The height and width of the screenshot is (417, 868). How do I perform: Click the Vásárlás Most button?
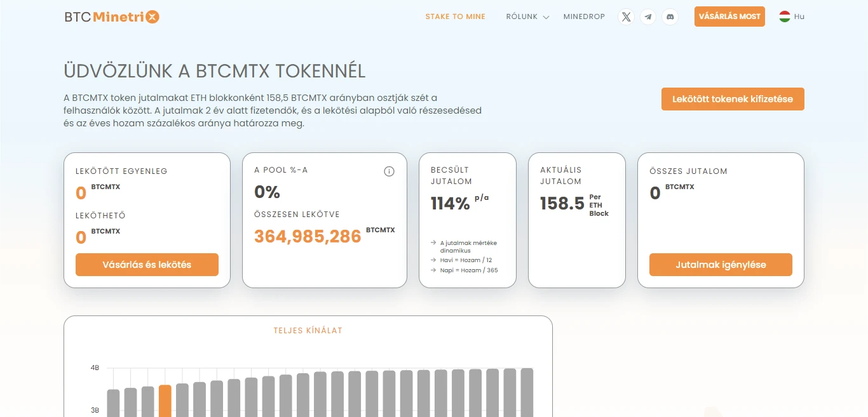tap(729, 17)
